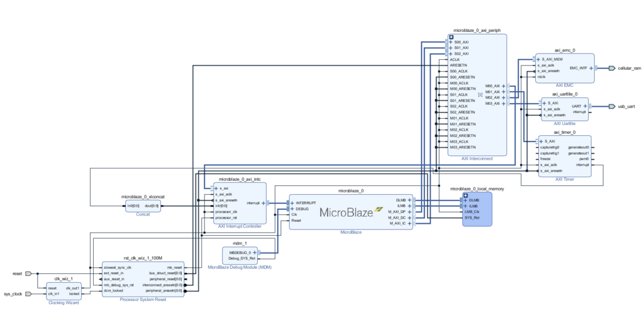This screenshot has height=330, width=644.
Task: Expand DLMB pin on microblaze_0 block
Action: tap(409, 200)
